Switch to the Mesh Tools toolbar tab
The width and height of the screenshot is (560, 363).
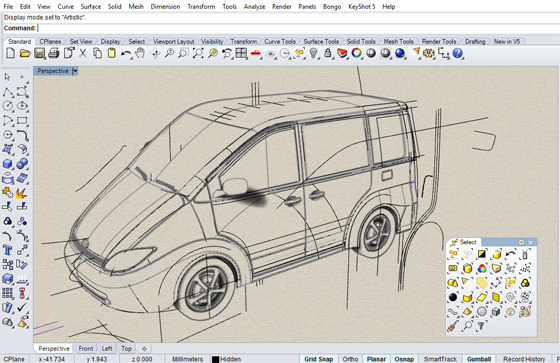pos(398,41)
